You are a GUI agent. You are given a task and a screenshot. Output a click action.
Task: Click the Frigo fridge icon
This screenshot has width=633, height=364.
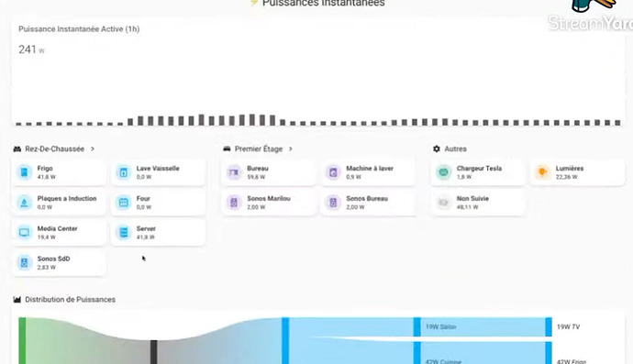[x=24, y=172]
